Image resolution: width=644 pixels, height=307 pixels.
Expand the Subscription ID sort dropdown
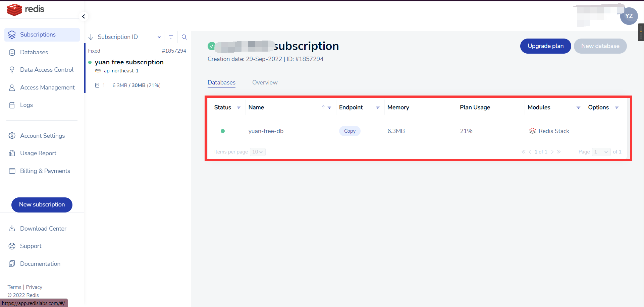[x=159, y=37]
